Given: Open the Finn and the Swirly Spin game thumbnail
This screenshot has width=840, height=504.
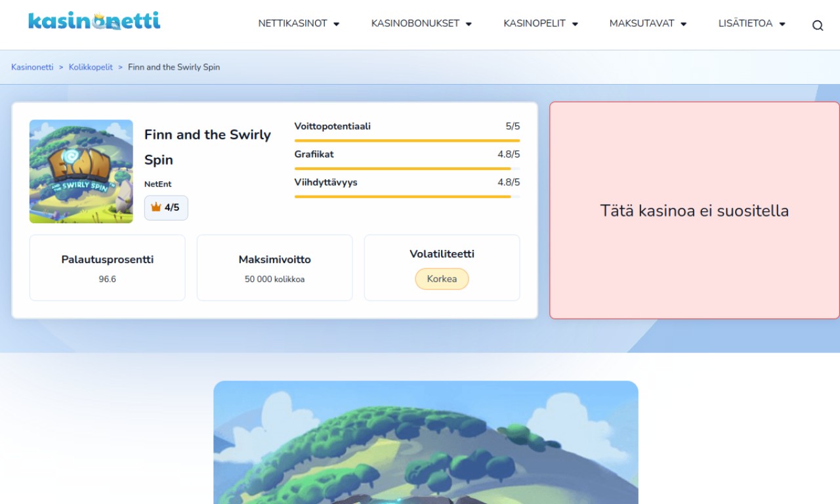Looking at the screenshot, I should [x=81, y=171].
